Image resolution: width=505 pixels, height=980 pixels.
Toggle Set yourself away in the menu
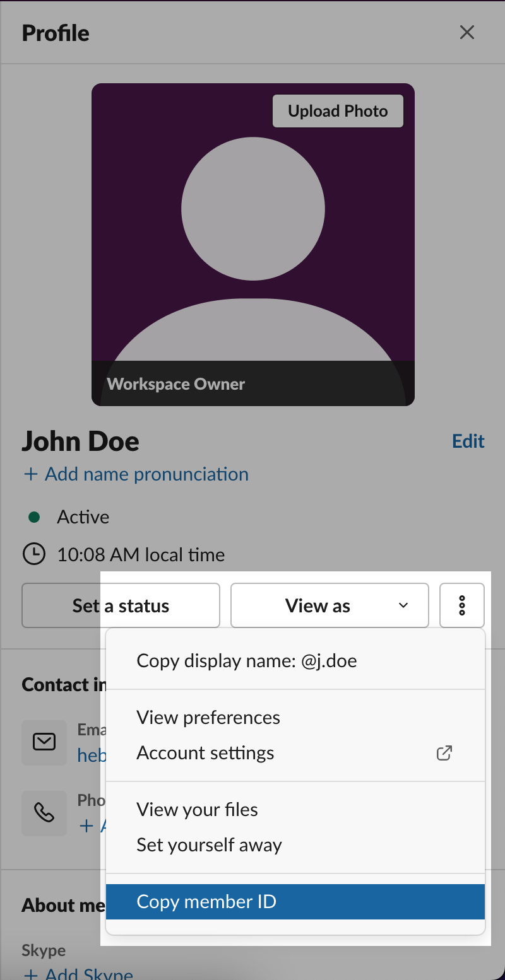pyautogui.click(x=209, y=845)
